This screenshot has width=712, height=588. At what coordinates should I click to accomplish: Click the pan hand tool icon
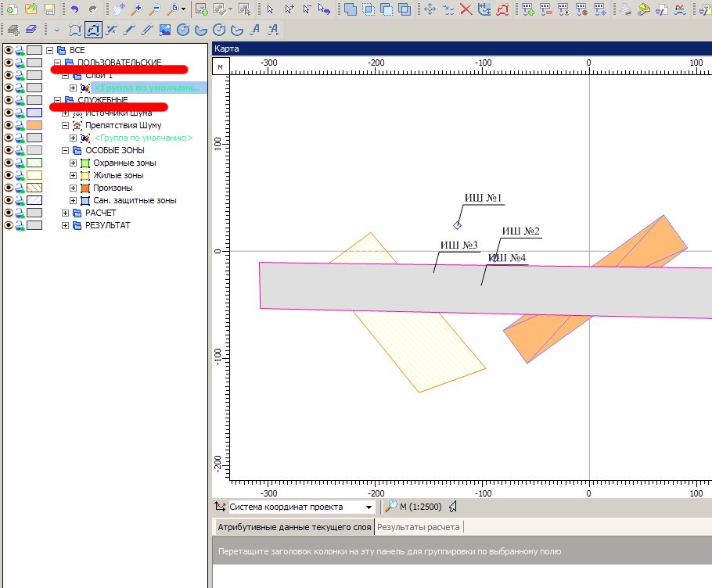click(118, 9)
